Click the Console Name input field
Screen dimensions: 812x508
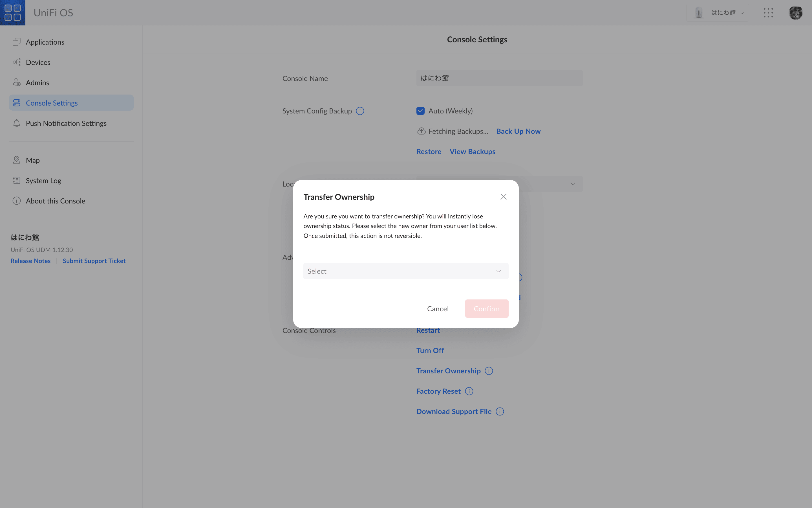tap(499, 78)
